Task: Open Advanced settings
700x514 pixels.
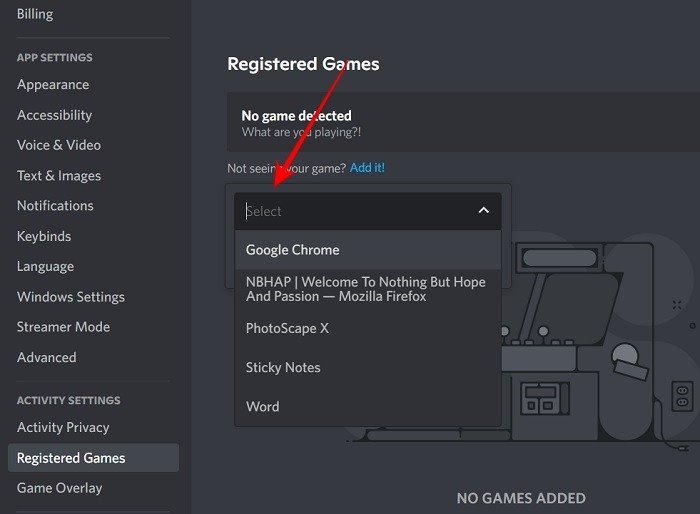Action: coord(46,357)
